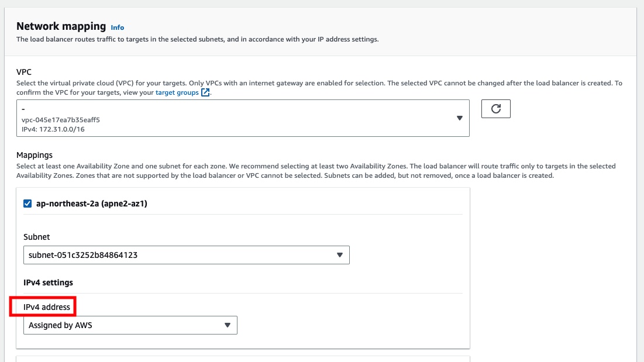Image resolution: width=644 pixels, height=362 pixels.
Task: Click the Mappings section label
Action: click(35, 155)
